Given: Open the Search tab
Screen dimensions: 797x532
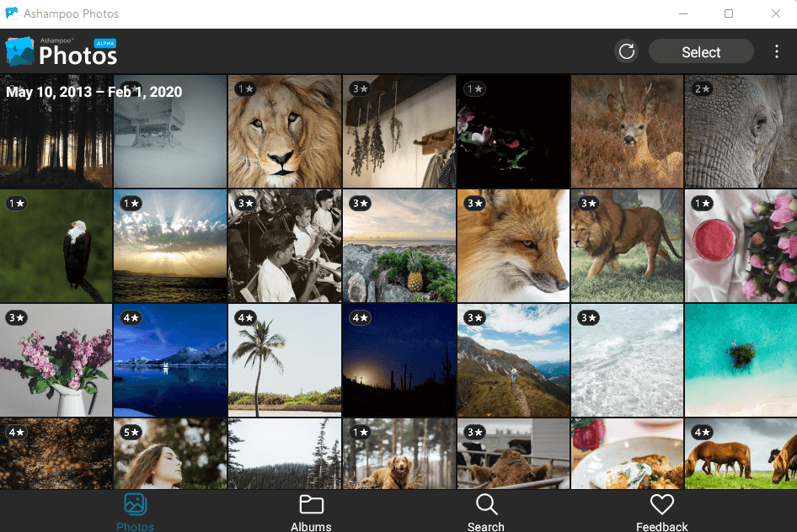Looking at the screenshot, I should pyautogui.click(x=486, y=512).
